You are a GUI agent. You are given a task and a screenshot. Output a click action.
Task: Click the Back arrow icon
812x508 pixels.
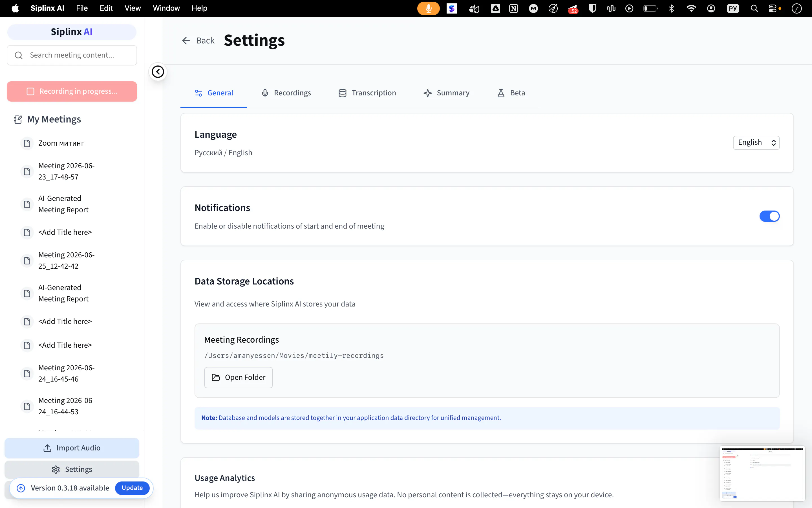[186, 41]
